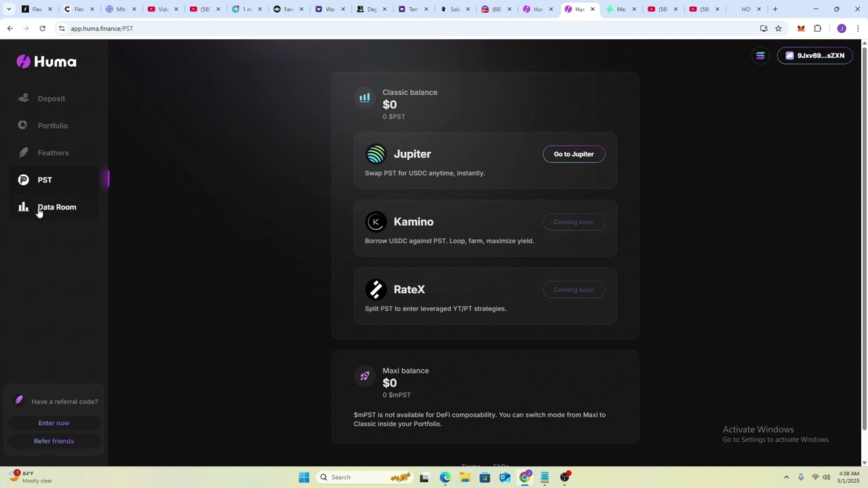The height and width of the screenshot is (488, 868).
Task: Click the taskbar Search box
Action: 366,477
